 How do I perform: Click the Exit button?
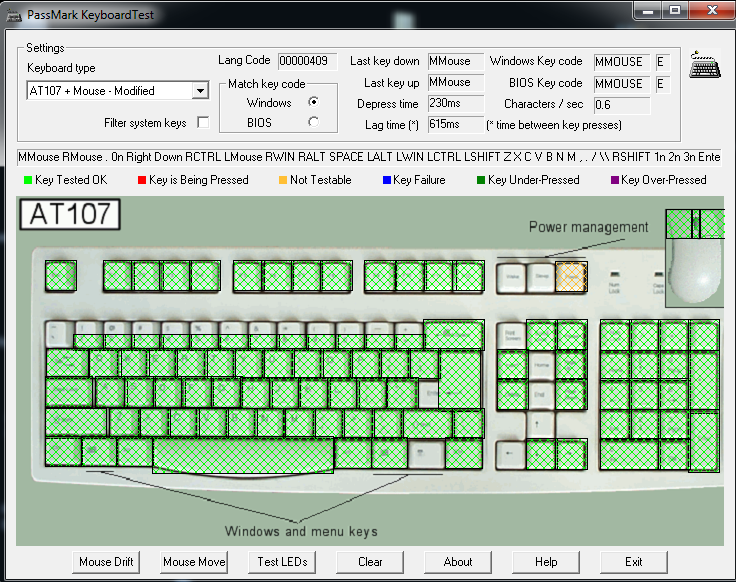coord(634,562)
